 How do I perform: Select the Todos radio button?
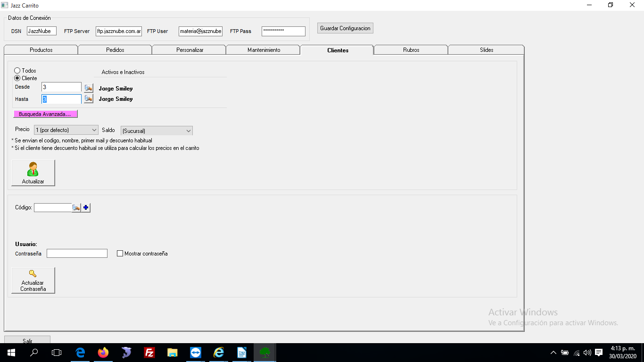click(x=17, y=71)
